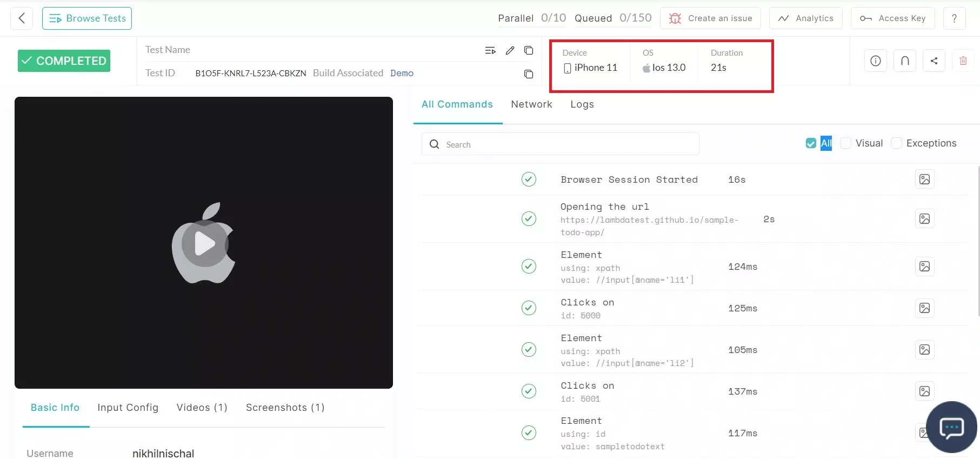Copy the Test ID with copy icon
The width and height of the screenshot is (980, 459).
(x=529, y=74)
